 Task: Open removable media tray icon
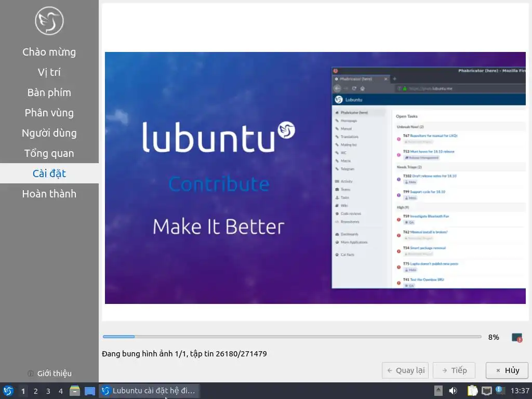(438, 391)
